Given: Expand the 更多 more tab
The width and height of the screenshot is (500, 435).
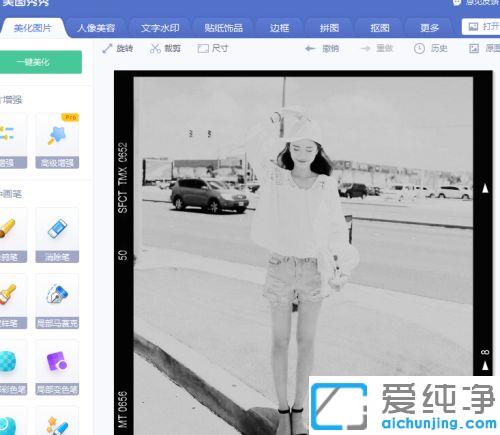Looking at the screenshot, I should [429, 28].
